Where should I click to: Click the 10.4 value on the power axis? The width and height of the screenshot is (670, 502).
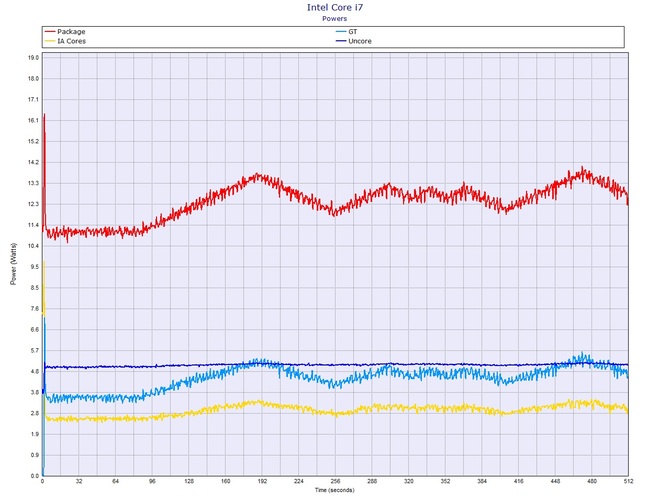pyautogui.click(x=34, y=246)
